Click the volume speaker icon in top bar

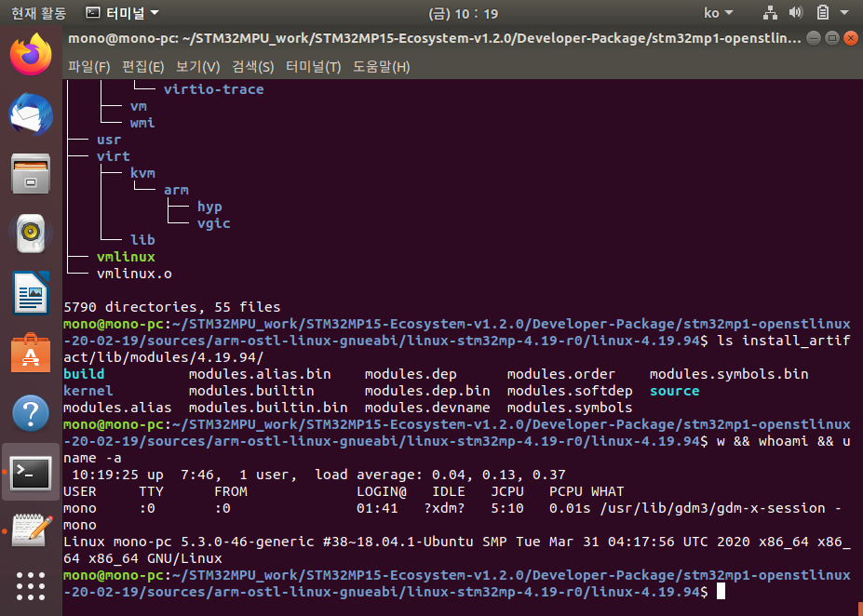[x=796, y=12]
